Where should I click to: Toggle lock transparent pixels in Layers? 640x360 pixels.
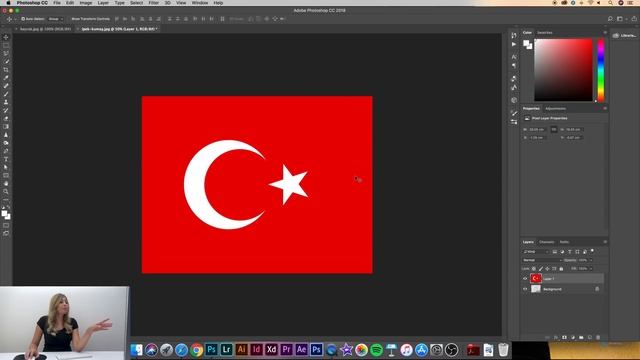click(x=533, y=269)
